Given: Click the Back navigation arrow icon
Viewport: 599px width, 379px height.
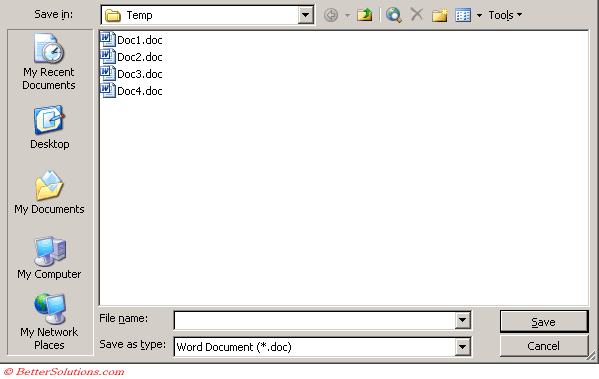Looking at the screenshot, I should point(331,15).
